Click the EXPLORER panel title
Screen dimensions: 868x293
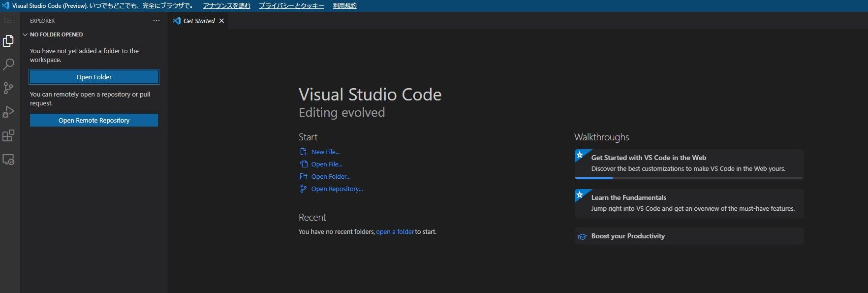pyautogui.click(x=42, y=21)
